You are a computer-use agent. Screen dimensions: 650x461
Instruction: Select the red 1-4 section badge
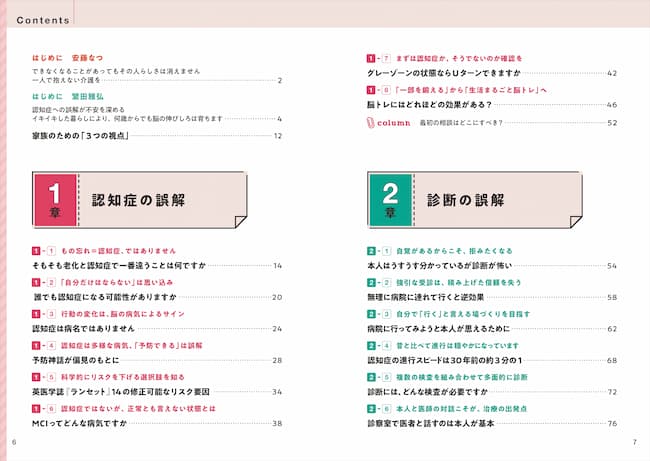pyautogui.click(x=46, y=343)
